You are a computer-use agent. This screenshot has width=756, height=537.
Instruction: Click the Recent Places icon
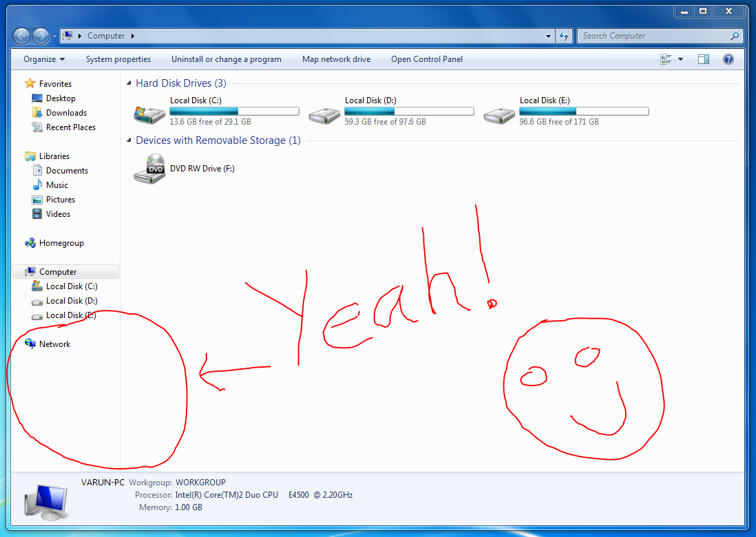(x=37, y=127)
